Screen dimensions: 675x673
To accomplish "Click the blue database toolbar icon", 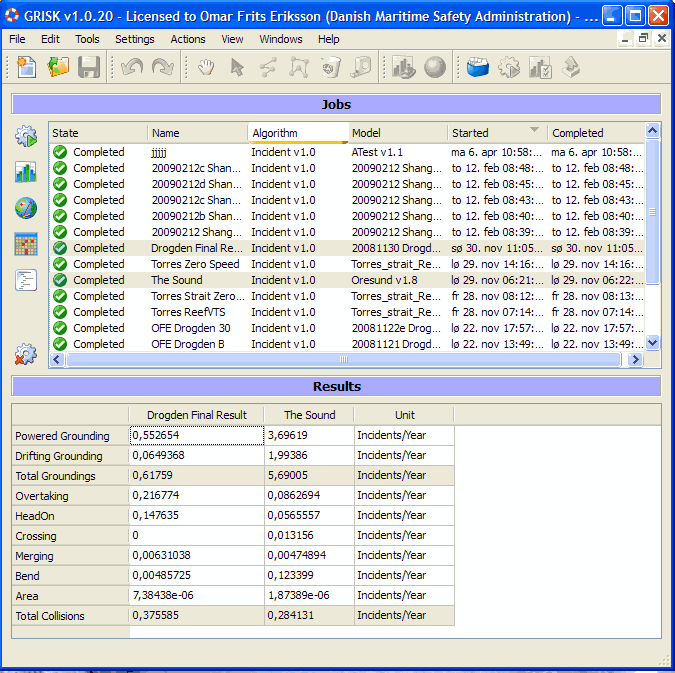I will pyautogui.click(x=478, y=68).
